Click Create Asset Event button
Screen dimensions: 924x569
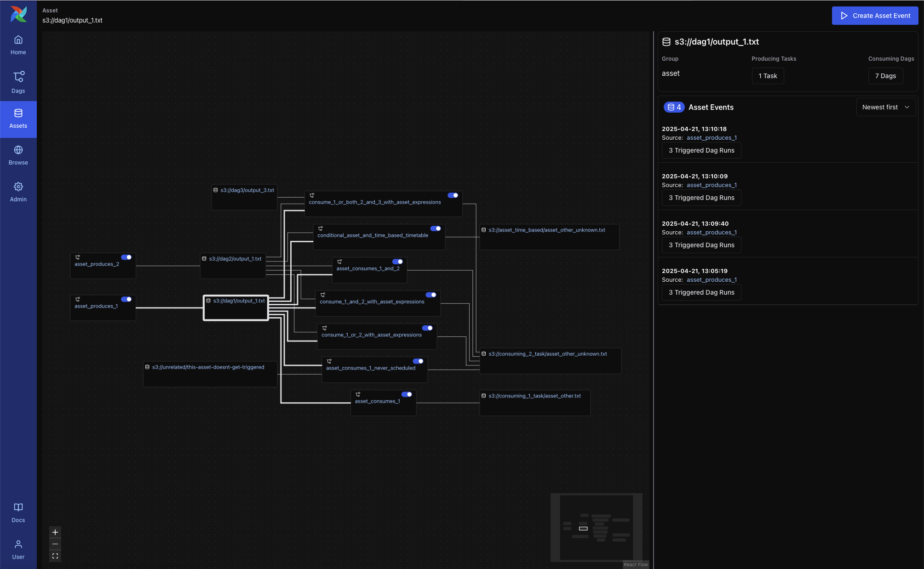click(875, 16)
